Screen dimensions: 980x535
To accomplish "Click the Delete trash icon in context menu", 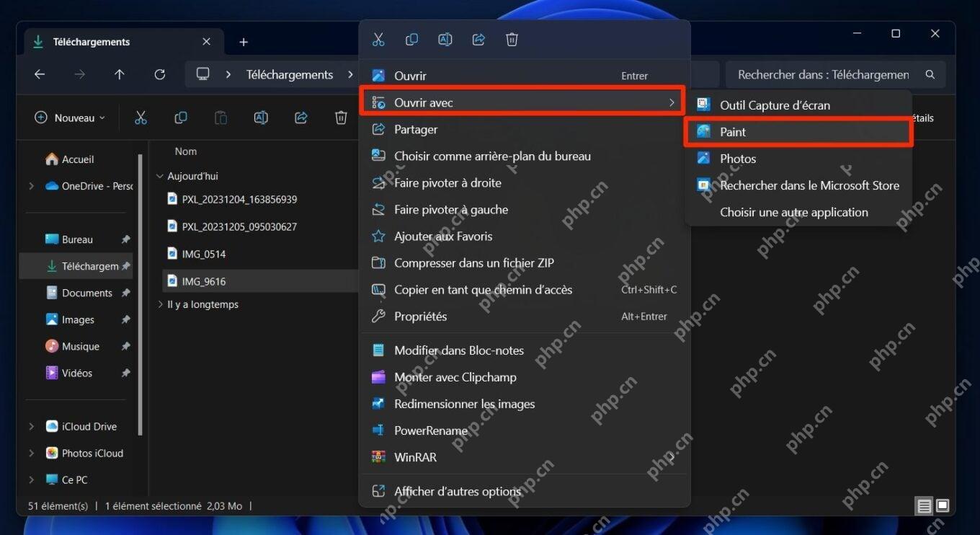I will [x=512, y=40].
